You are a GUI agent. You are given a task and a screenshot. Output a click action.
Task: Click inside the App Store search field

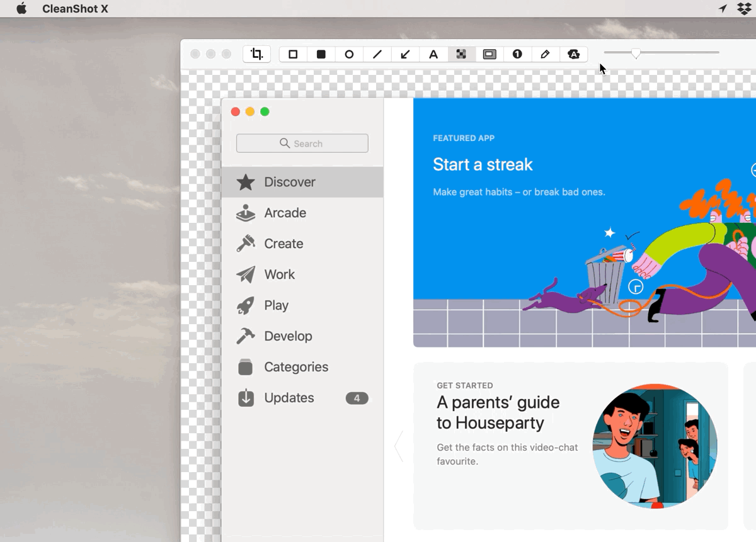coord(302,143)
